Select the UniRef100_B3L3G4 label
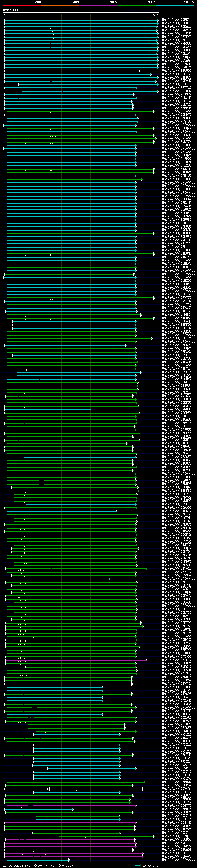Screen dimensions: 197x868 (177, 704)
